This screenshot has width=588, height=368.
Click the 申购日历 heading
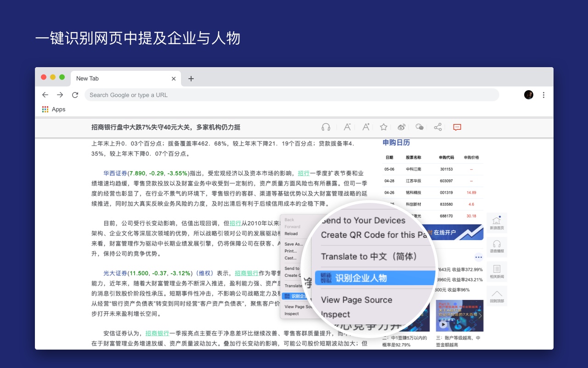pyautogui.click(x=396, y=143)
